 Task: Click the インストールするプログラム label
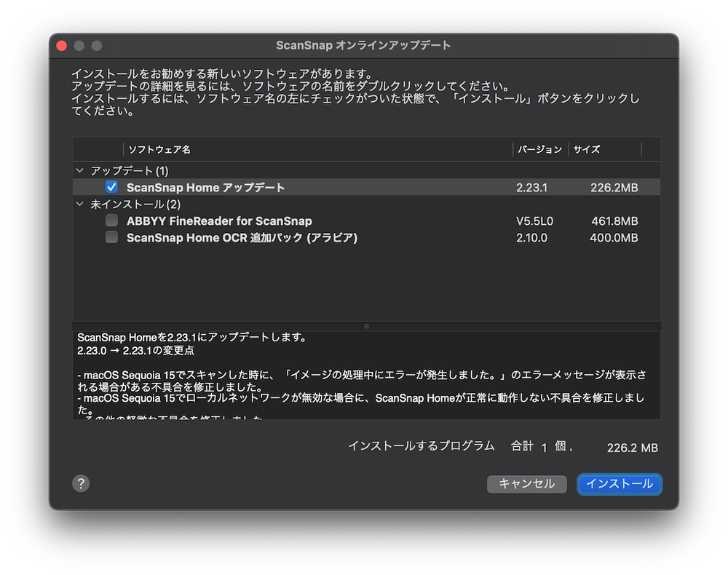pos(421,446)
